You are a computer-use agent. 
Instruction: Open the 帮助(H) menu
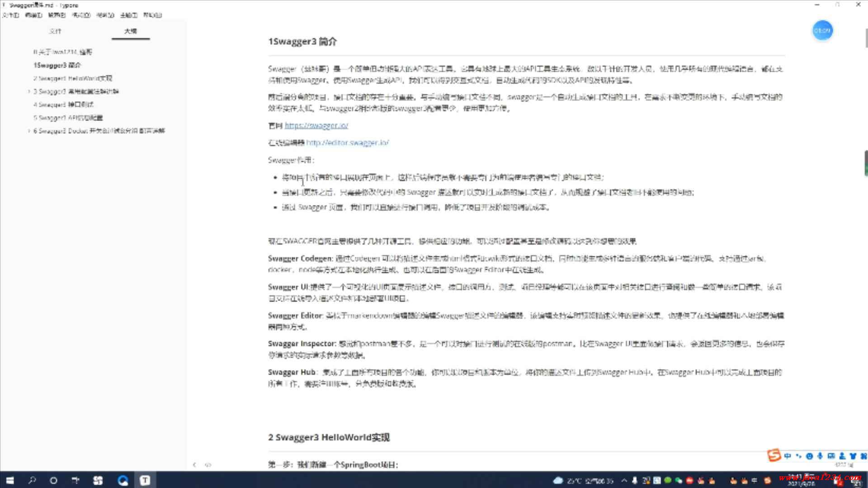coord(152,15)
